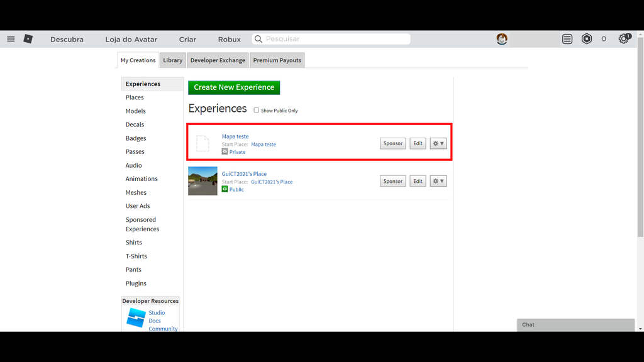
Task: Open the Chat panel bar
Action: (575, 325)
